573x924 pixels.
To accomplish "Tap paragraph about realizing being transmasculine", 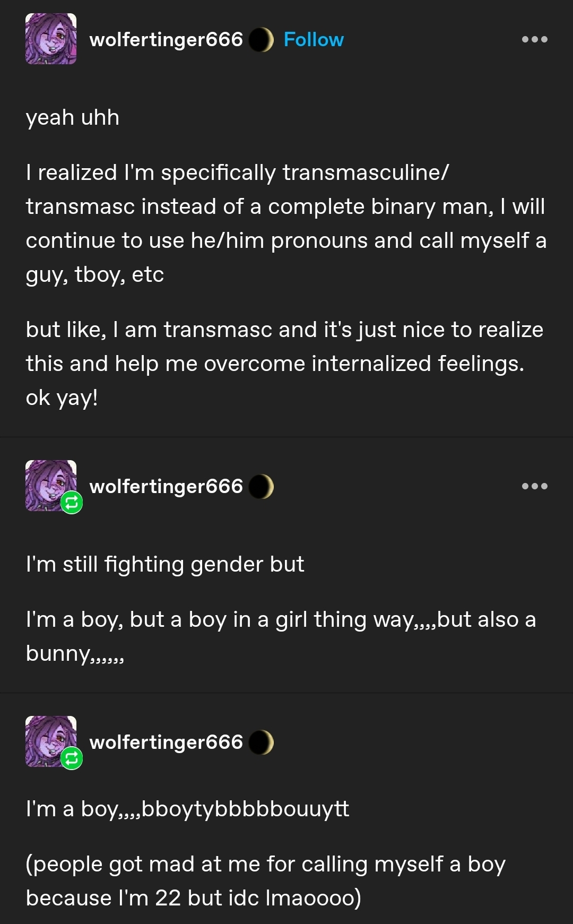I will point(286,223).
